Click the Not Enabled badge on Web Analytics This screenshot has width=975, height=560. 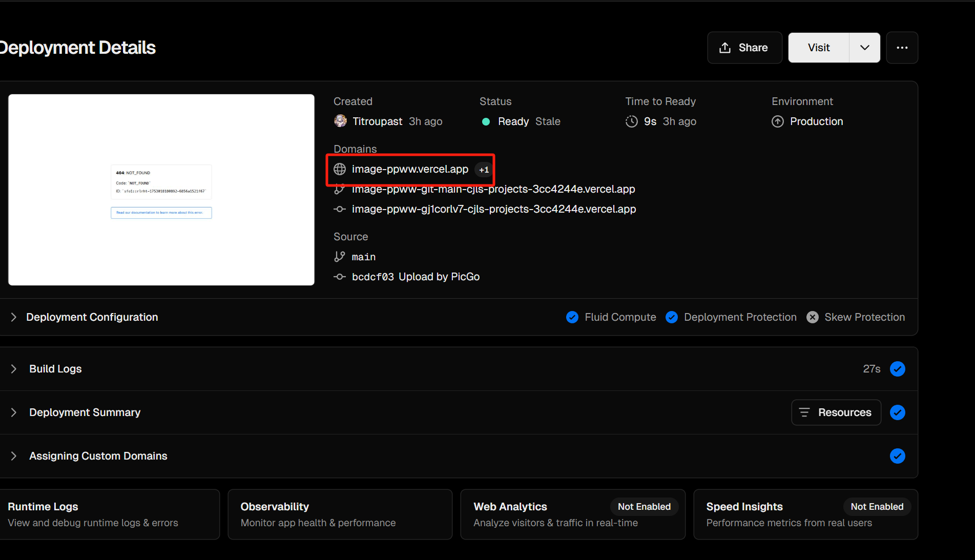click(x=644, y=507)
